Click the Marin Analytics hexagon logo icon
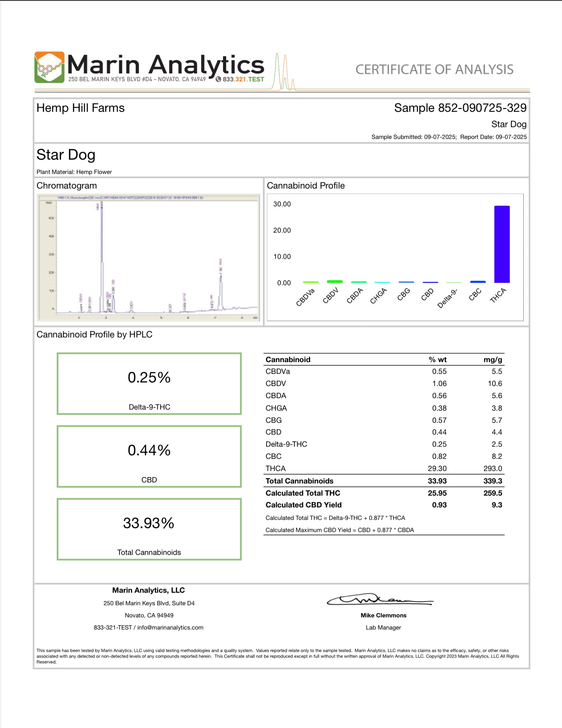The width and height of the screenshot is (562, 728). (x=49, y=67)
